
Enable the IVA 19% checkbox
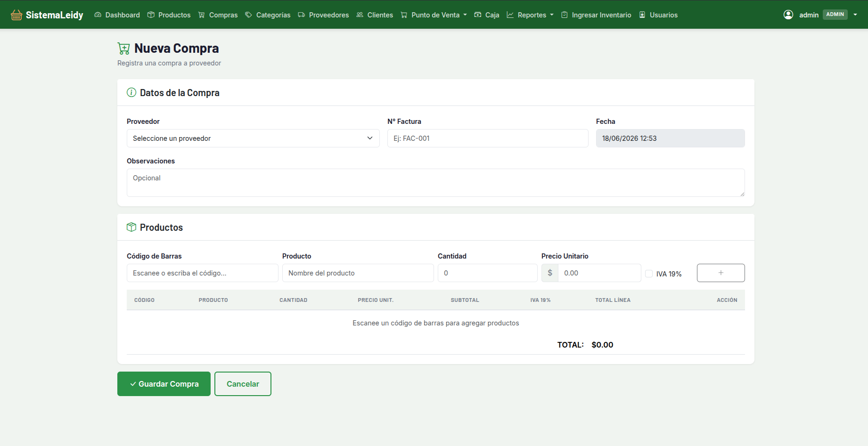pos(649,274)
